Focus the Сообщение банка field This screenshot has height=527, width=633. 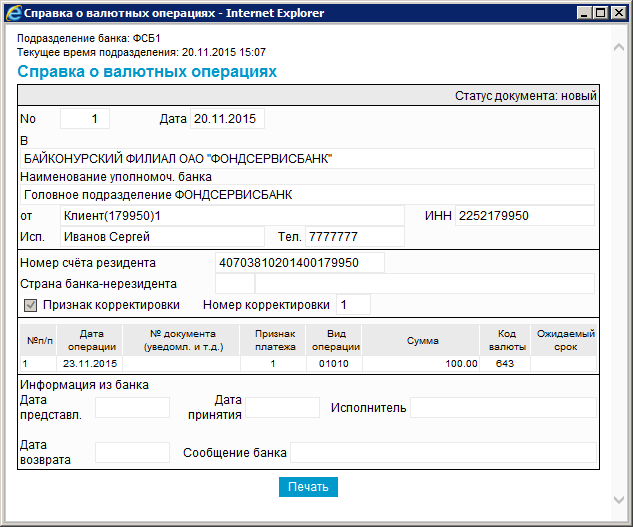point(442,453)
